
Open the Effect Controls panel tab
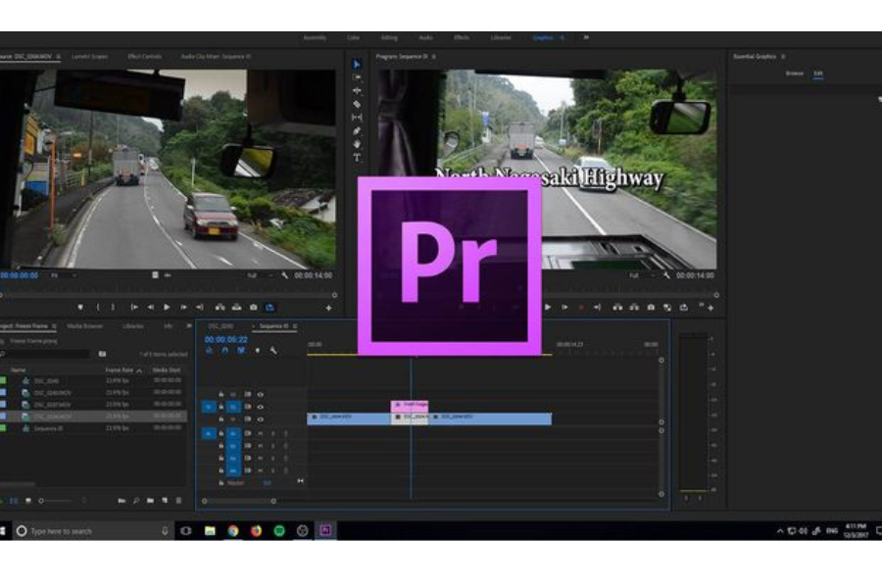pyautogui.click(x=144, y=57)
